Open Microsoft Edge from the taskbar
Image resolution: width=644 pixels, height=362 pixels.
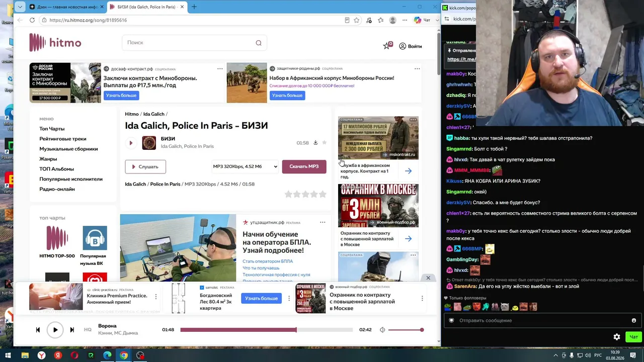pos(107,355)
